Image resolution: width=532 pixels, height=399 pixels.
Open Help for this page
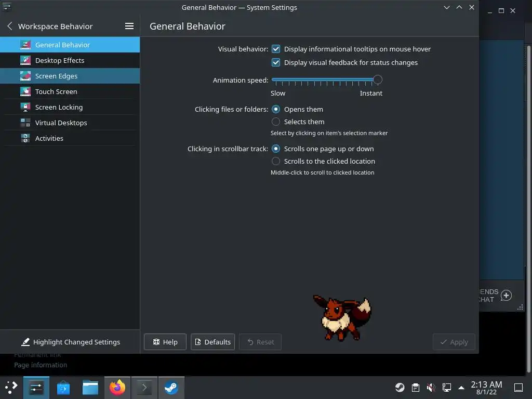click(x=165, y=342)
